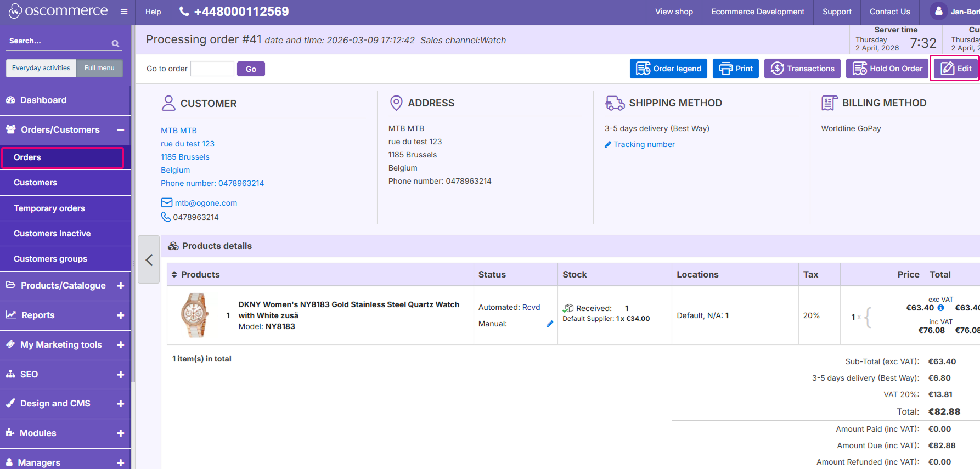Click the received stock box icon
Viewport: 980px width, 469px height.
tap(568, 308)
